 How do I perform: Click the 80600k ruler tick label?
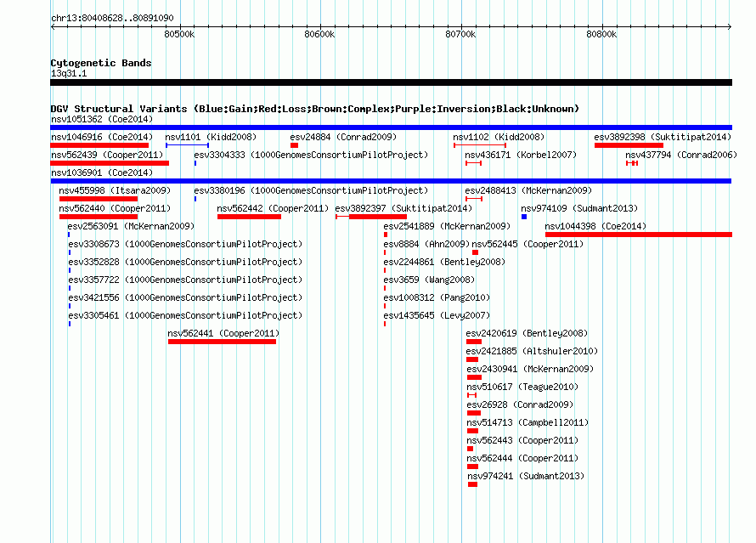pyautogui.click(x=319, y=34)
